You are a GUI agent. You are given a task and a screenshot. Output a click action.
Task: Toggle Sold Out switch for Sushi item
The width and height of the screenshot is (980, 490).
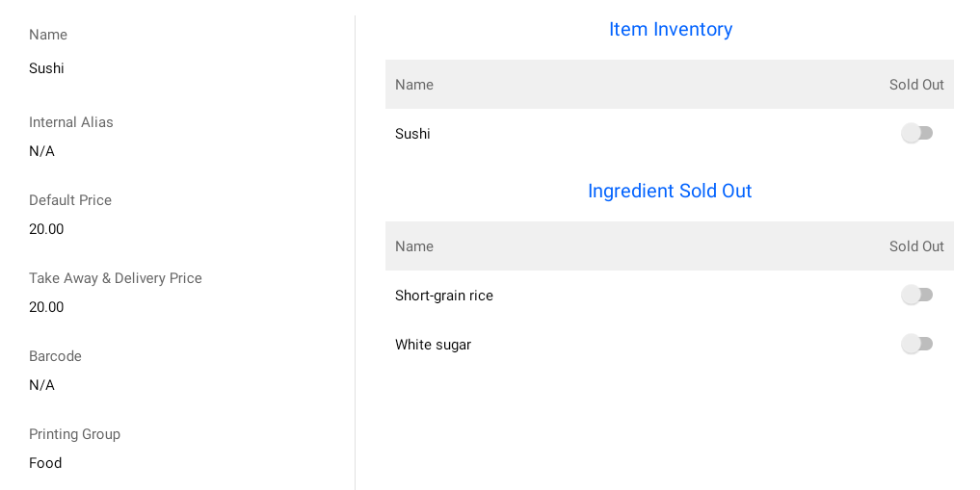(x=916, y=133)
